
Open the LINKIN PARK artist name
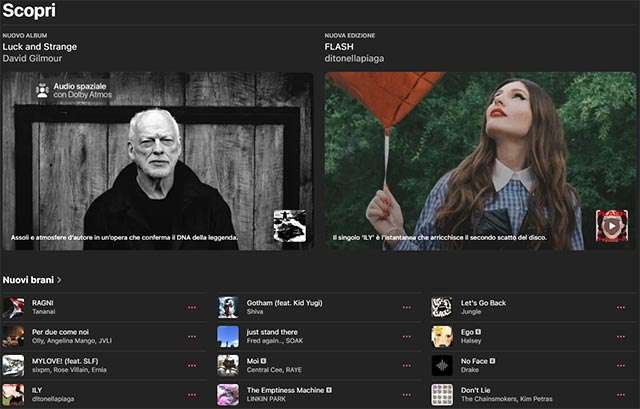click(266, 399)
